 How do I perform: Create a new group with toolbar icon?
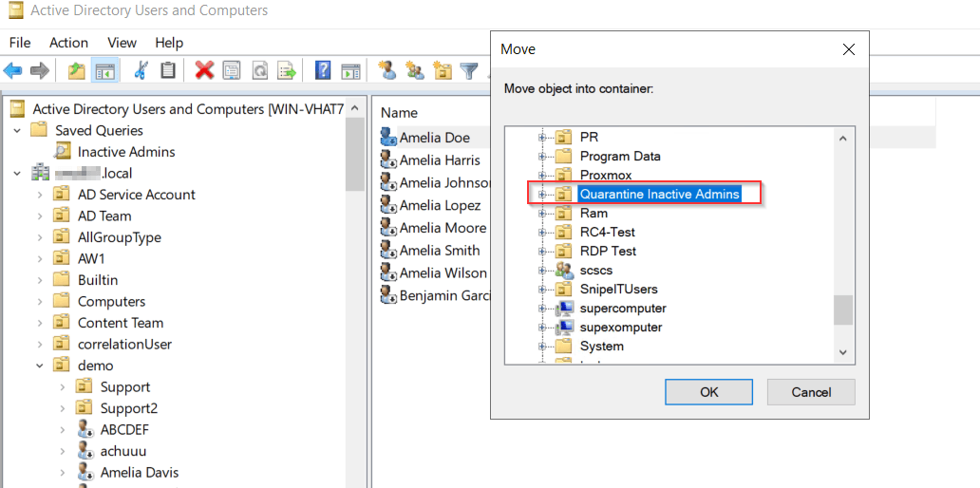point(415,70)
